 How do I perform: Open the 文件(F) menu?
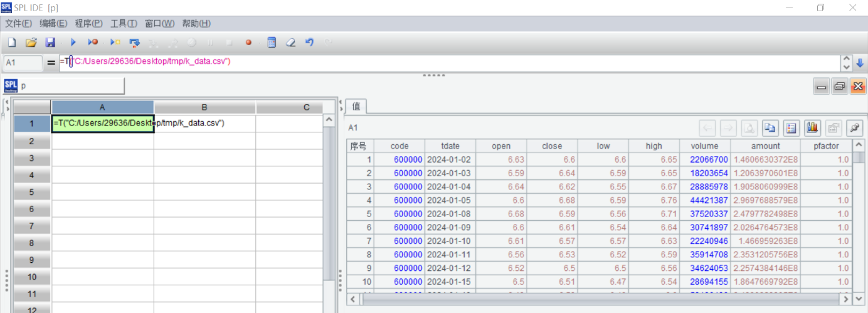click(x=19, y=24)
